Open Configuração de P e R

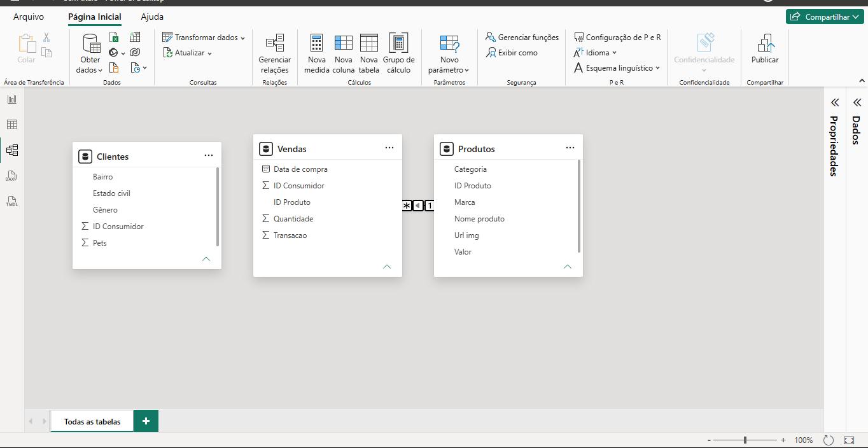tap(617, 38)
